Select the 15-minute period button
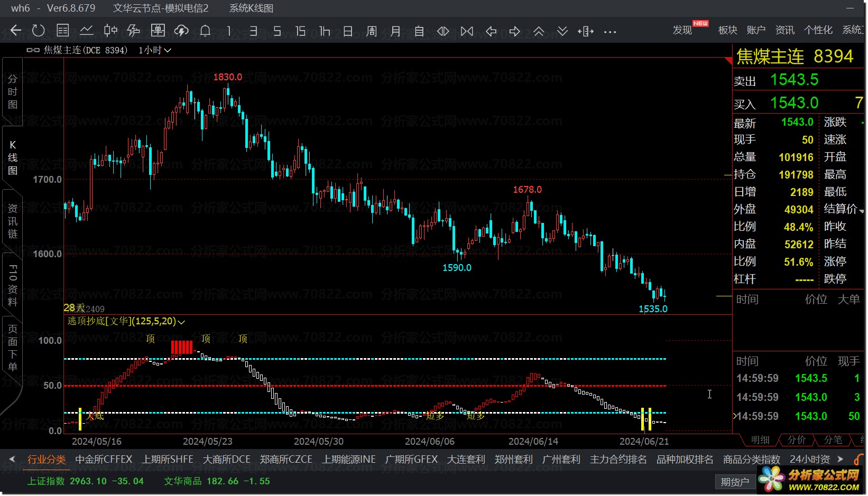 [300, 31]
